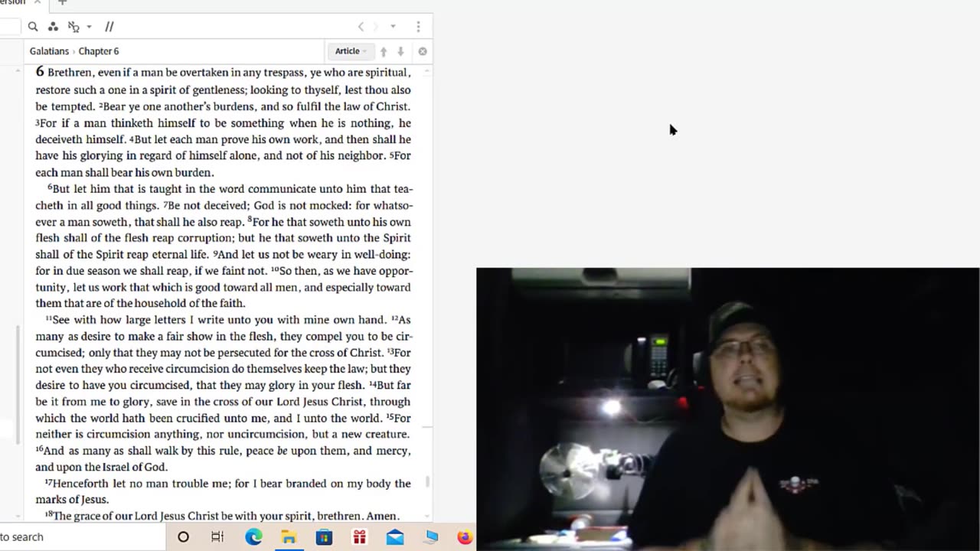This screenshot has height=551, width=980.
Task: Expand the interlinear options dropdown arrow
Action: (89, 27)
